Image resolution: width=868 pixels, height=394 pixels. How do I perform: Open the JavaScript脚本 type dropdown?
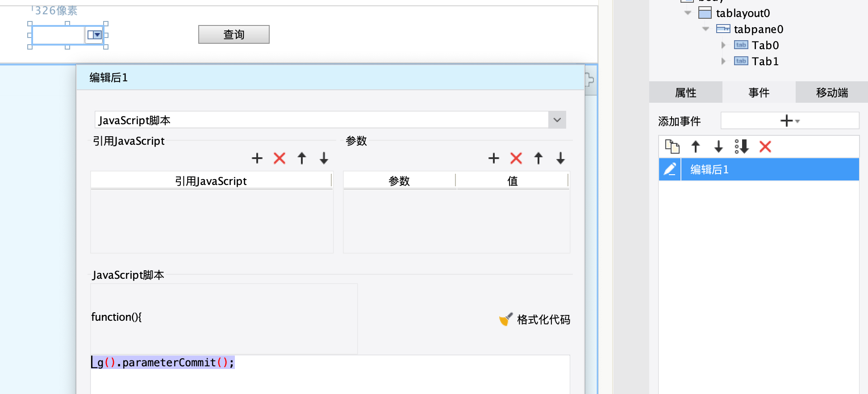[557, 120]
